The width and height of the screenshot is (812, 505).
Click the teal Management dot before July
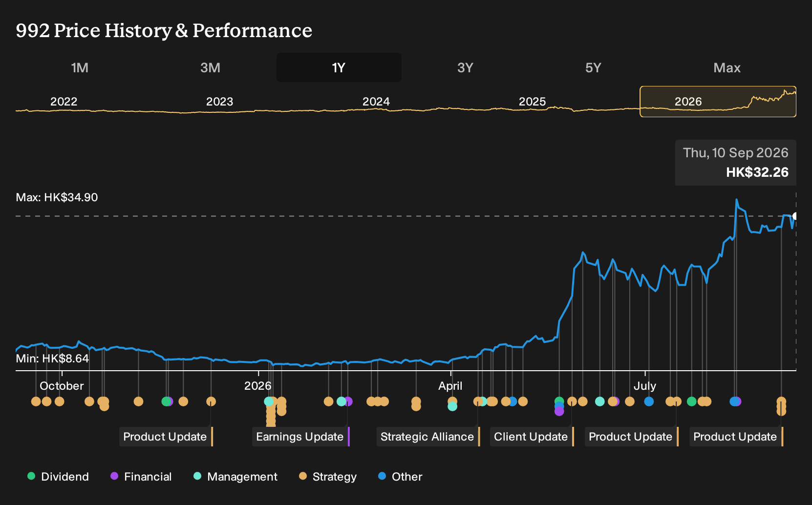coord(600,401)
